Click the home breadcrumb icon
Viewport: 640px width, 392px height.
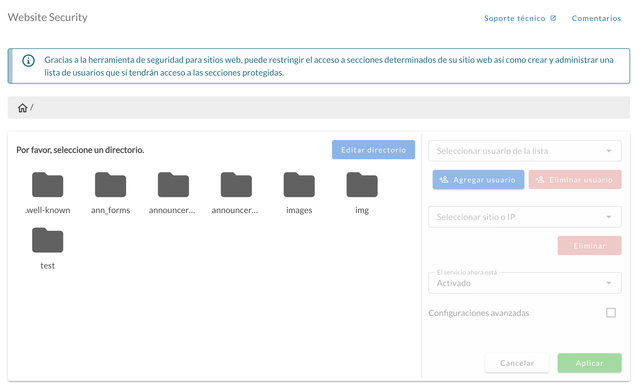coord(22,108)
